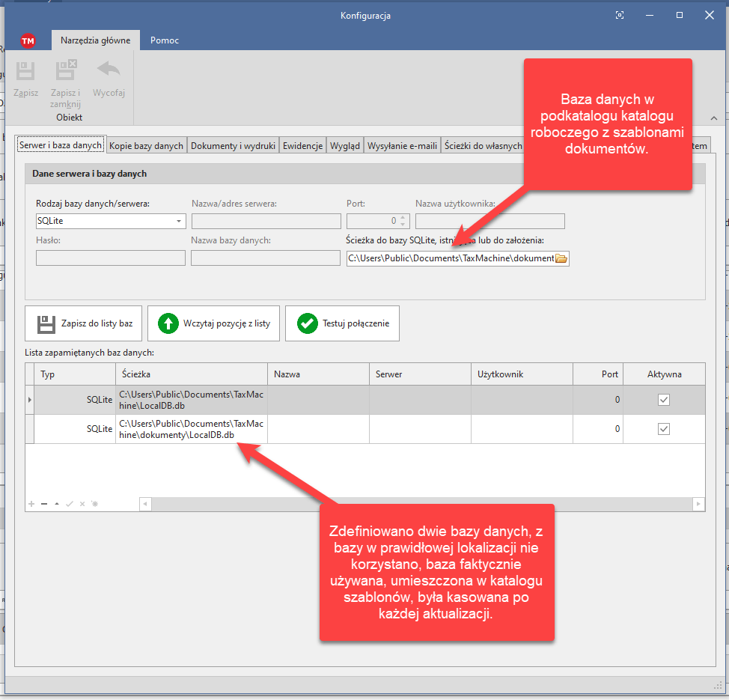The image size is (729, 700).
Task: Toggle Aktywna checkbox for TaxMachine\LocalDB.db row
Action: point(663,400)
